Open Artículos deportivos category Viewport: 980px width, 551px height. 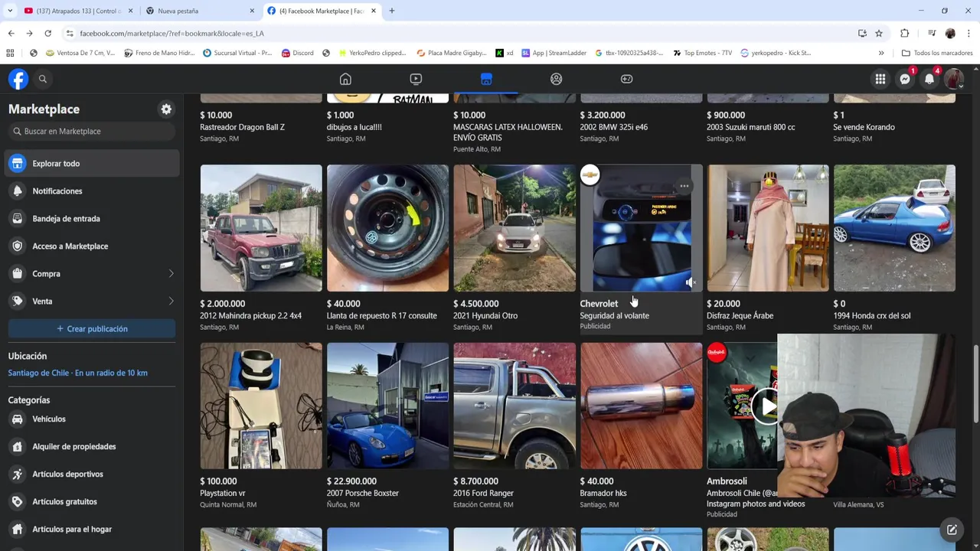[x=92, y=474]
